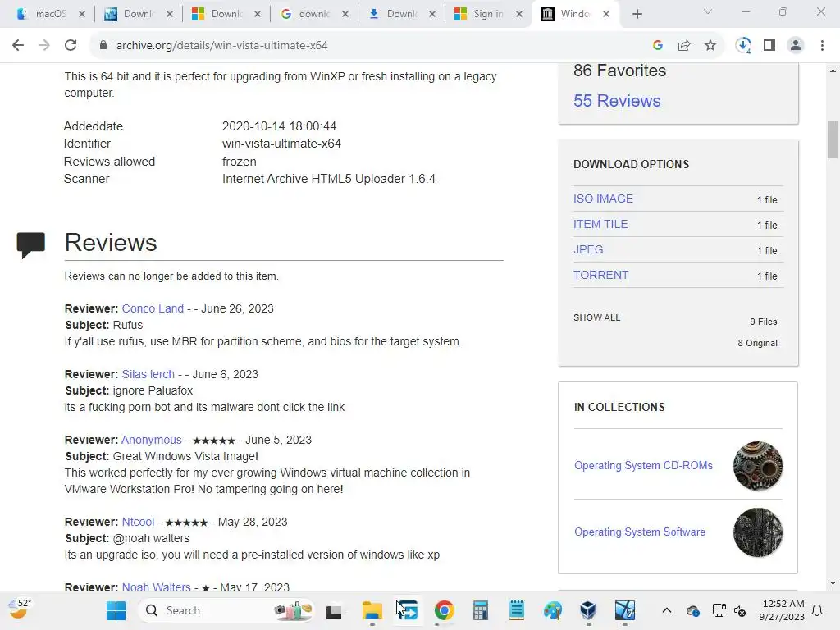This screenshot has height=630, width=840.
Task: Expand hidden system tray icons
Action: [x=666, y=610]
